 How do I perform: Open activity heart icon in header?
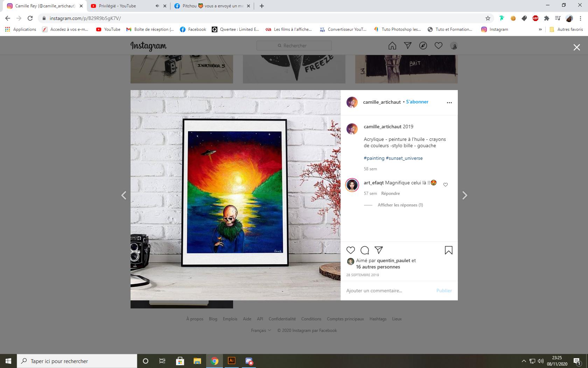[x=439, y=46]
